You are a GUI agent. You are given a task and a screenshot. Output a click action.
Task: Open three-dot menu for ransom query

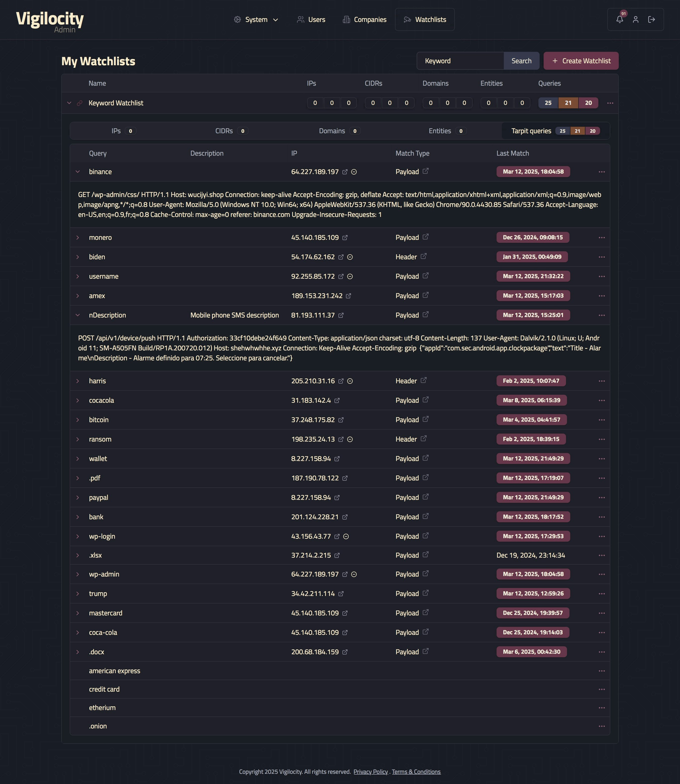click(601, 439)
